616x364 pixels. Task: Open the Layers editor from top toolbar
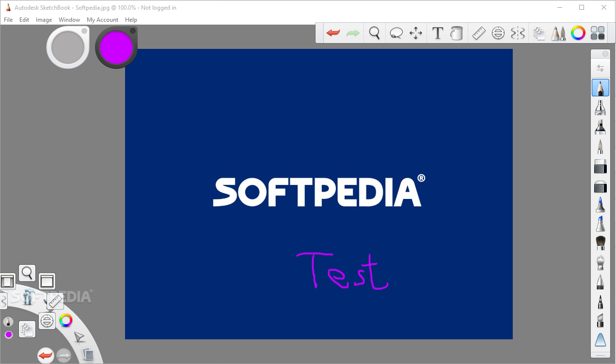[x=539, y=33]
